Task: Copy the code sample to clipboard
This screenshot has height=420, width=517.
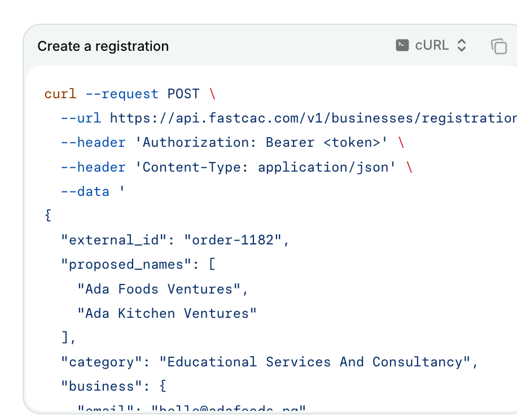Action: click(499, 46)
